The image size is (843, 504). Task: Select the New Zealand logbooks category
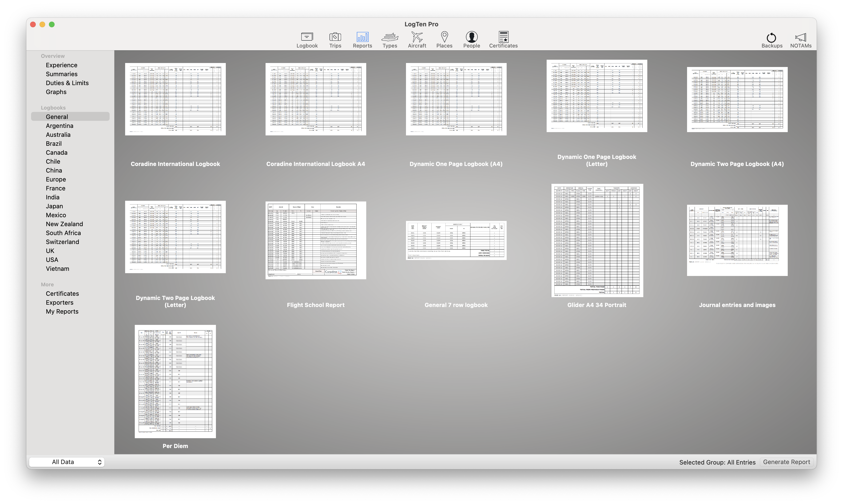pyautogui.click(x=64, y=224)
